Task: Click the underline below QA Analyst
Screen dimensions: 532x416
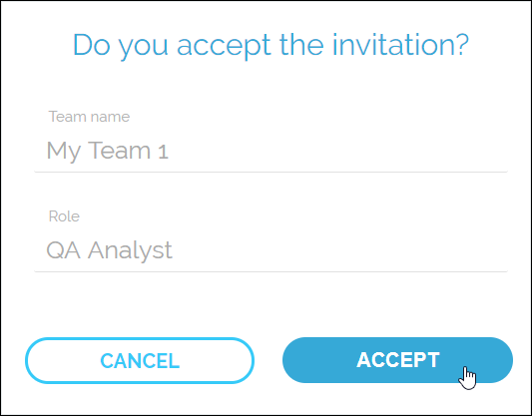Action: pyautogui.click(x=270, y=271)
